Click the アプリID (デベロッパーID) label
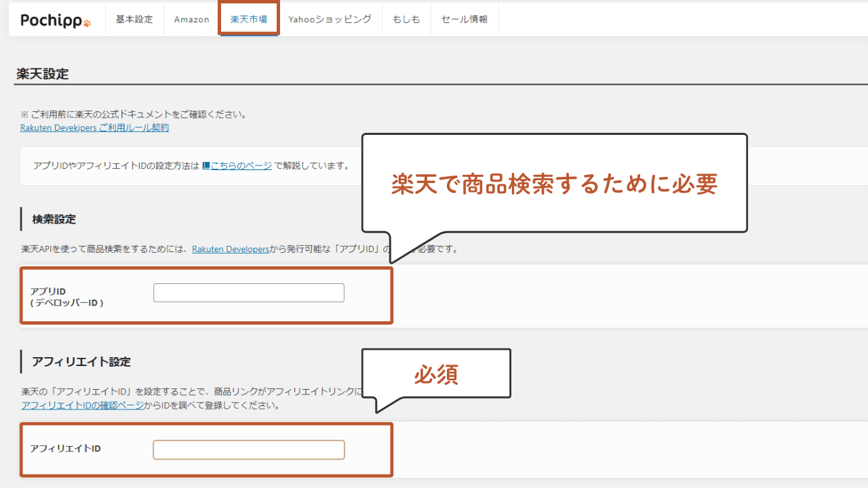 point(66,297)
